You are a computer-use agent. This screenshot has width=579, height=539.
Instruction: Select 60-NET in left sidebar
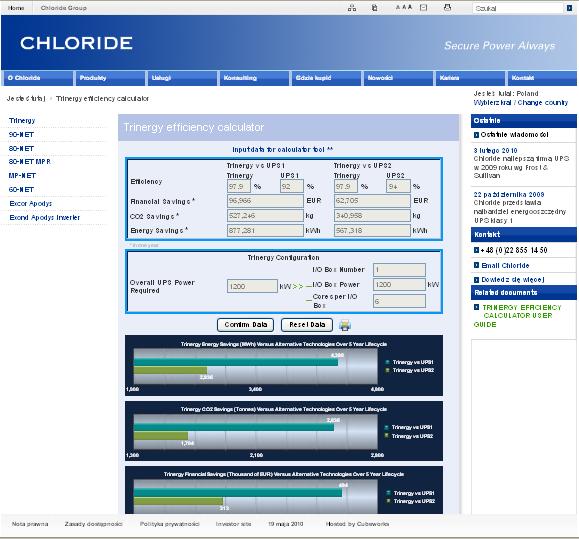[21, 190]
